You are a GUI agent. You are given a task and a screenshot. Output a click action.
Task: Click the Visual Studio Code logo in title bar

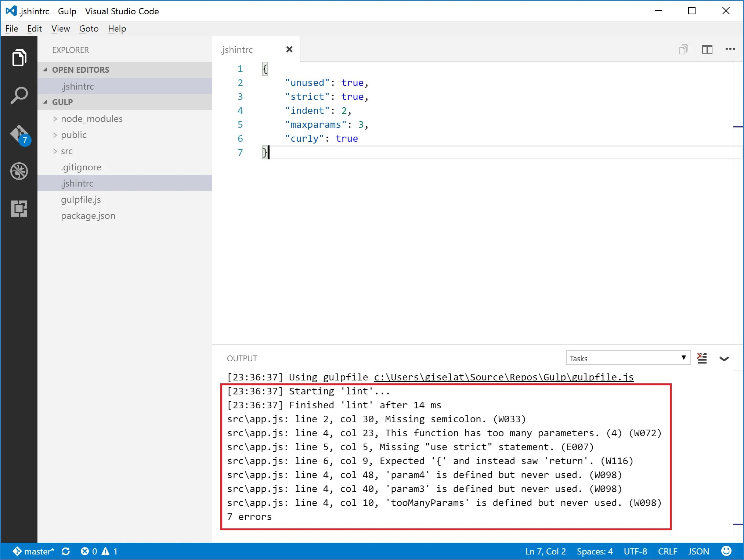11,11
